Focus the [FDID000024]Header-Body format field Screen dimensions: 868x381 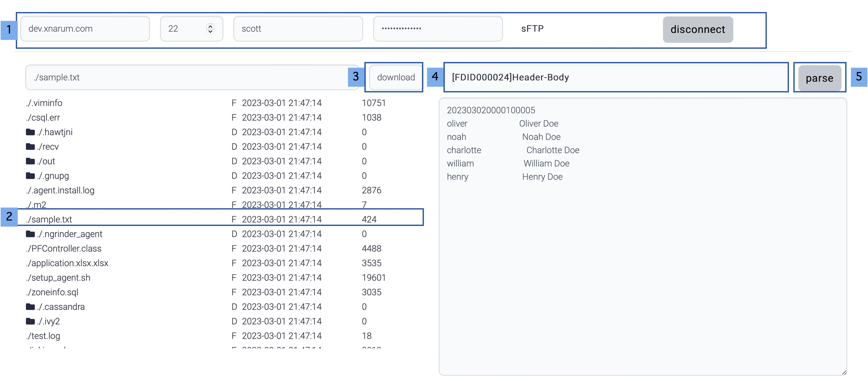(x=616, y=77)
